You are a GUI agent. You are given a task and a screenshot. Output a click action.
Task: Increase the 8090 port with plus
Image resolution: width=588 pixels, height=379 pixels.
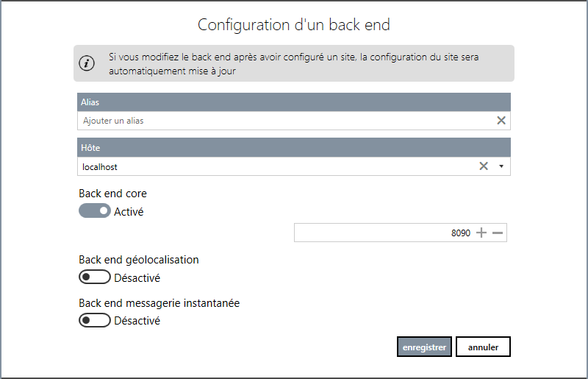coord(481,233)
